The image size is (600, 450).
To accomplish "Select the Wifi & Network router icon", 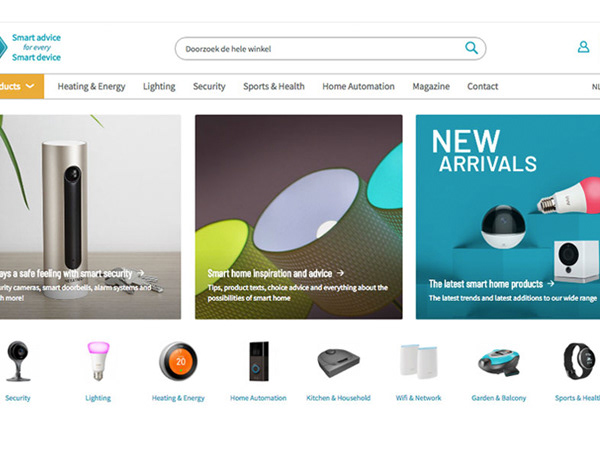I will click(x=419, y=361).
